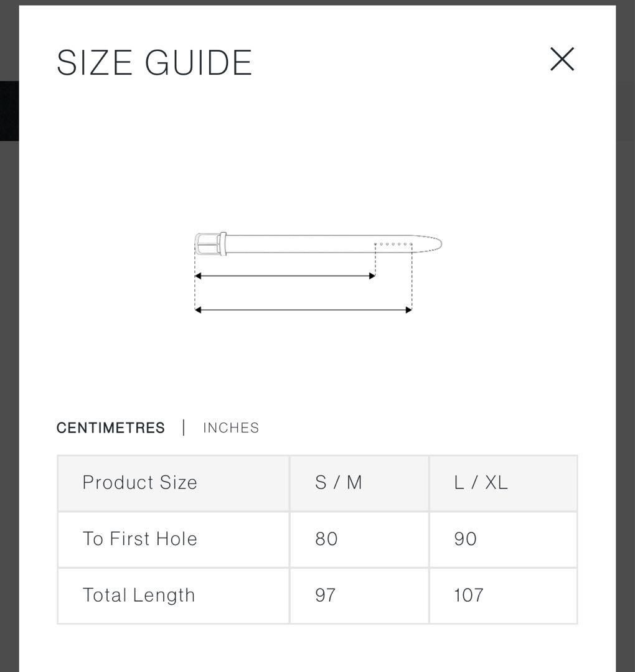Select the CENTIMETRES unit tab
Screen dimensions: 635x672
point(111,428)
